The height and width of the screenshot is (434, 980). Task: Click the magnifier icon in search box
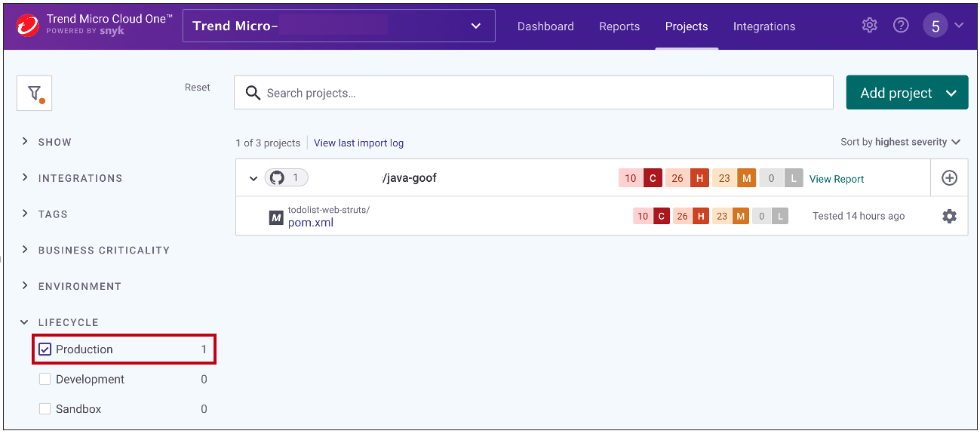click(253, 93)
